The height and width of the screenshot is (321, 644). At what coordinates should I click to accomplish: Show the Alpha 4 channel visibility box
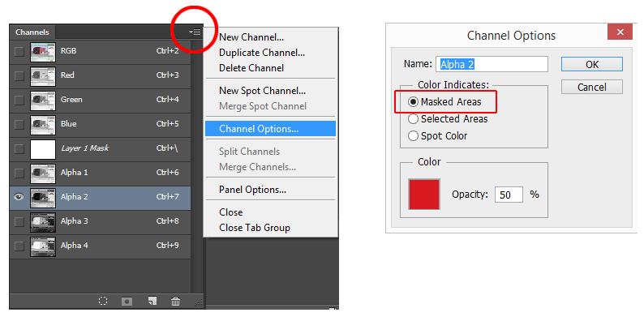19,246
